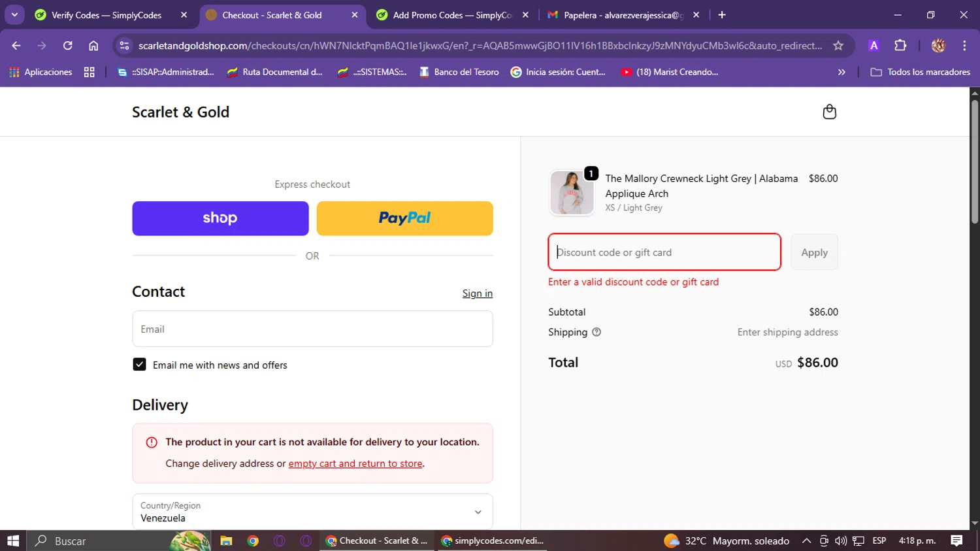Show hidden system tray icons
Image resolution: width=980 pixels, height=551 pixels.
(x=806, y=541)
